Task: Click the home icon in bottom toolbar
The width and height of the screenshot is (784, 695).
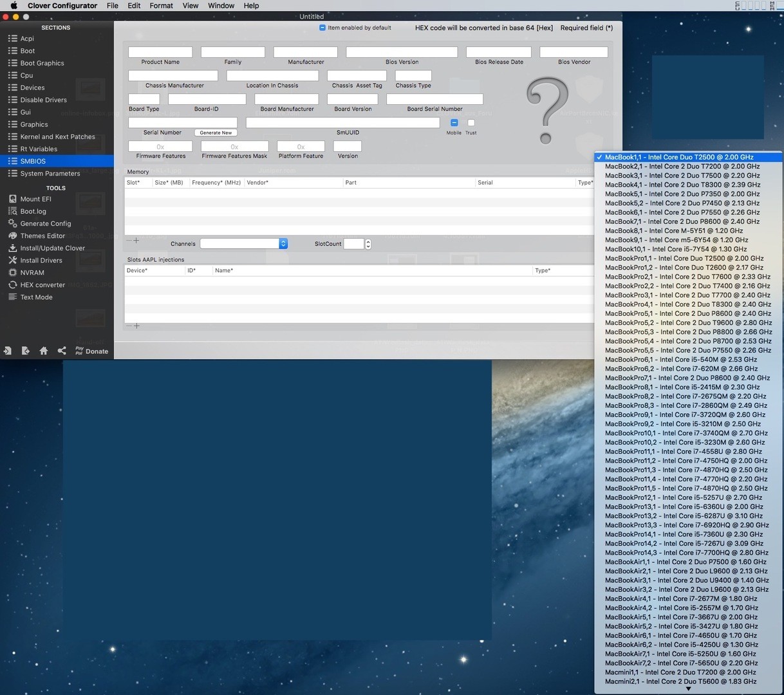Action: (43, 351)
